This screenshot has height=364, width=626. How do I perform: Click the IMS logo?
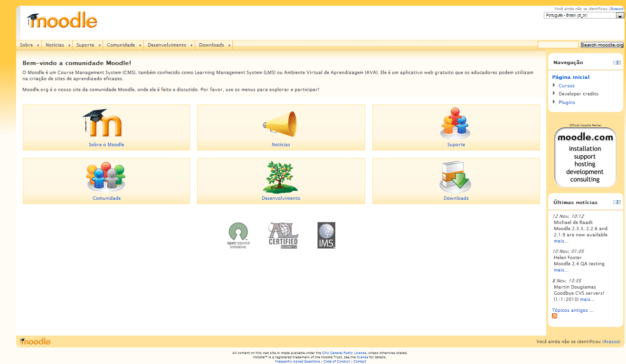(x=326, y=235)
